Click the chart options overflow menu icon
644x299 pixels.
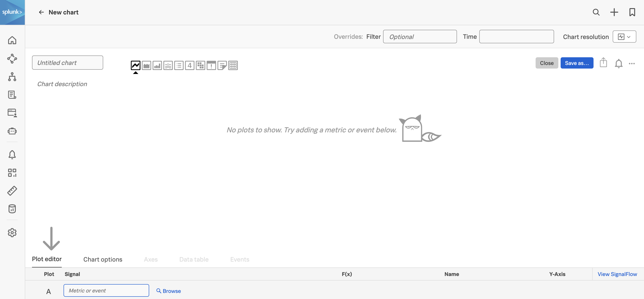click(x=632, y=63)
